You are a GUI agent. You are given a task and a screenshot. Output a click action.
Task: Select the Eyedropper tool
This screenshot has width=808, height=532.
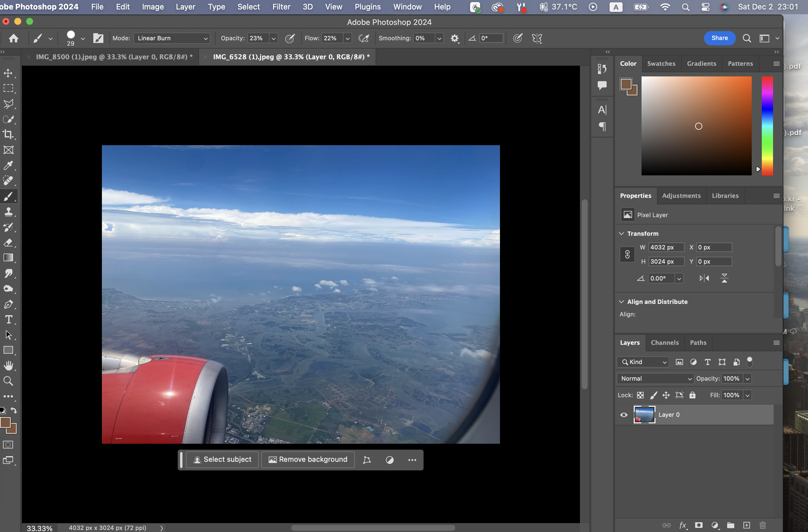click(x=8, y=165)
